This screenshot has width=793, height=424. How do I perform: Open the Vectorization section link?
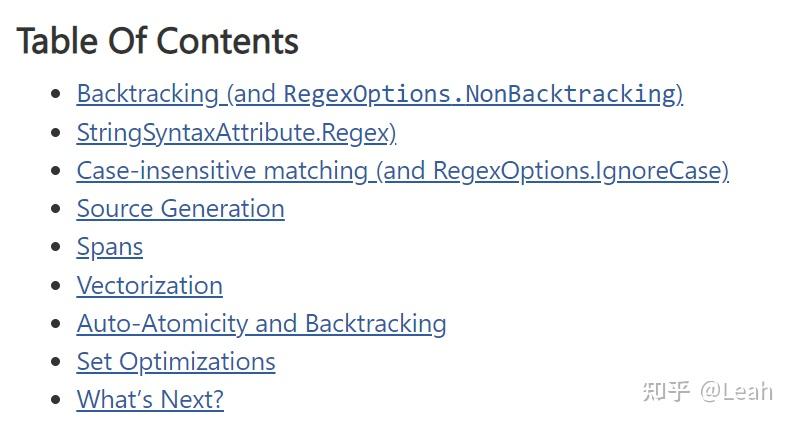(x=150, y=285)
